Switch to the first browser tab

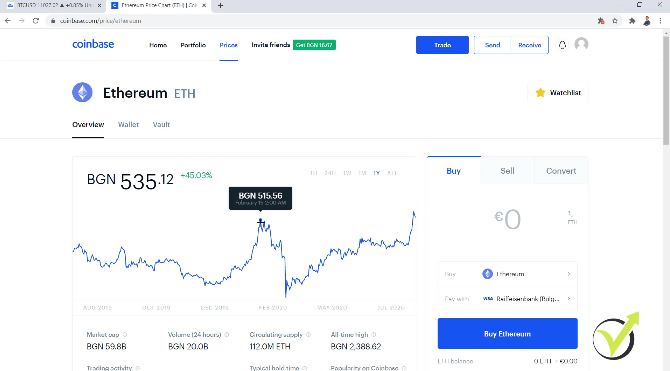tap(53, 6)
